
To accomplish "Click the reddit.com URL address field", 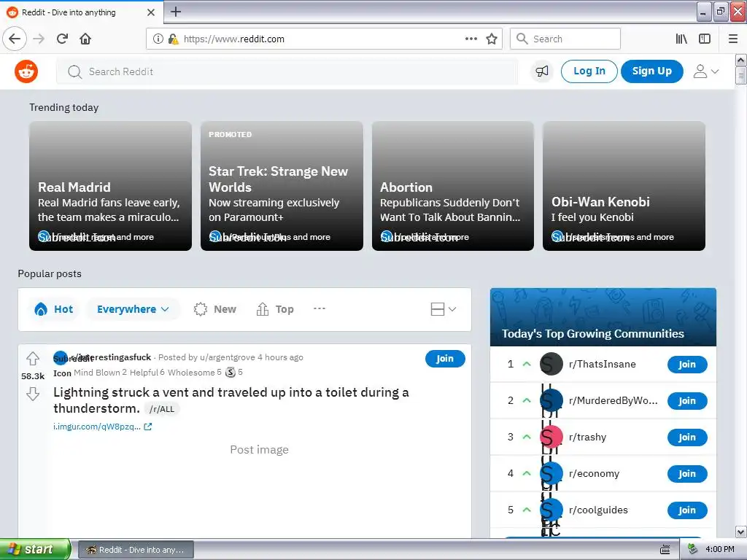I will click(324, 39).
